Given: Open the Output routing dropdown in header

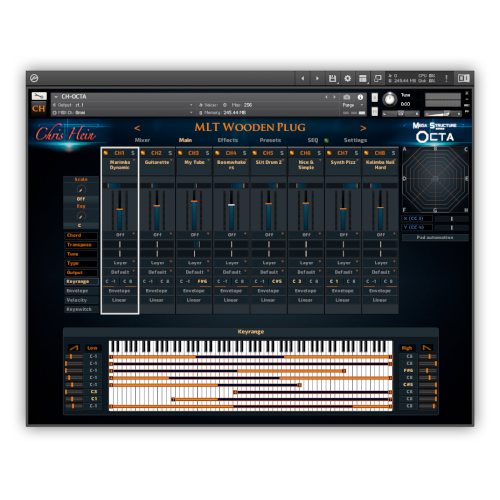Looking at the screenshot, I should coord(123,105).
